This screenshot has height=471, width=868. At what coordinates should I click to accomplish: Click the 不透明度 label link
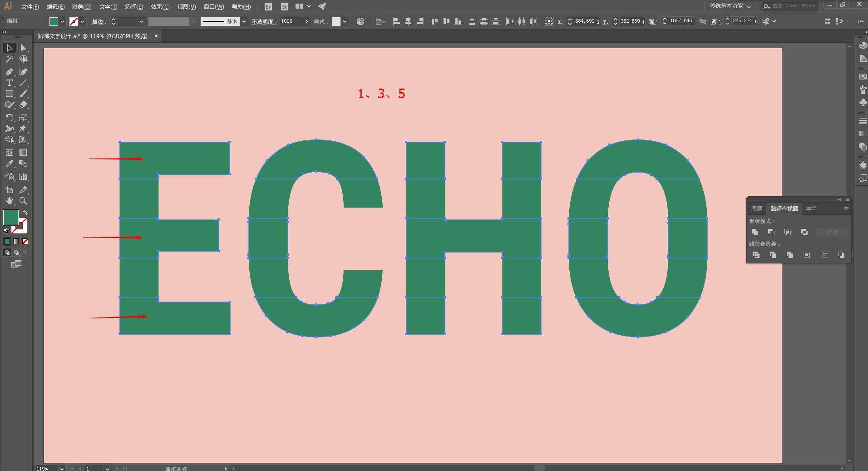pyautogui.click(x=264, y=22)
